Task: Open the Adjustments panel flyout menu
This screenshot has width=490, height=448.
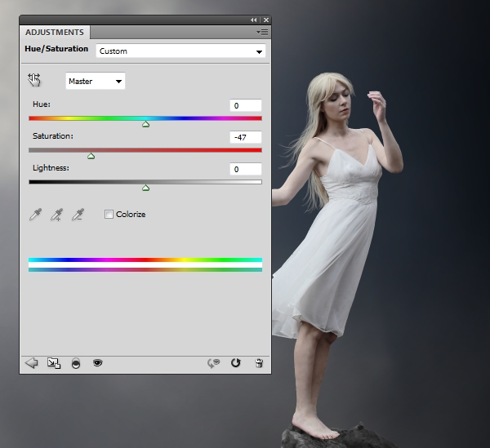Action: (261, 32)
